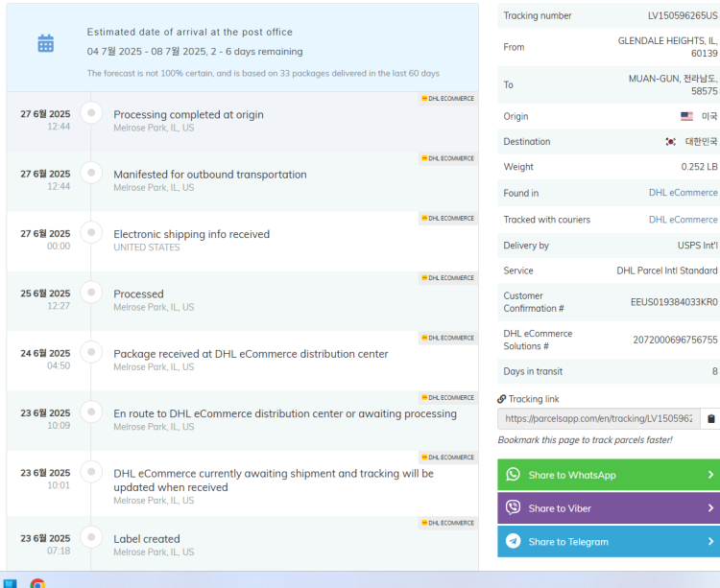
Task: Click 'Manifested for outbound transportation' event text
Action: (x=210, y=175)
